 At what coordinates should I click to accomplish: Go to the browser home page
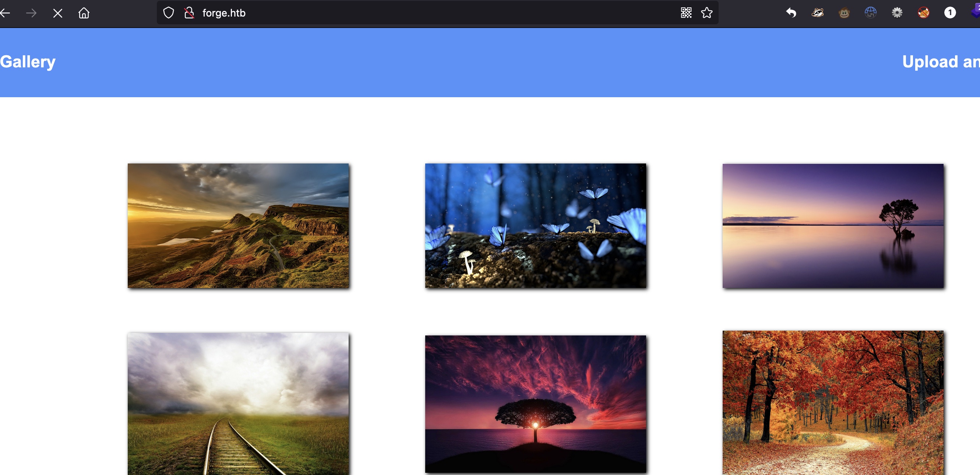(x=84, y=13)
